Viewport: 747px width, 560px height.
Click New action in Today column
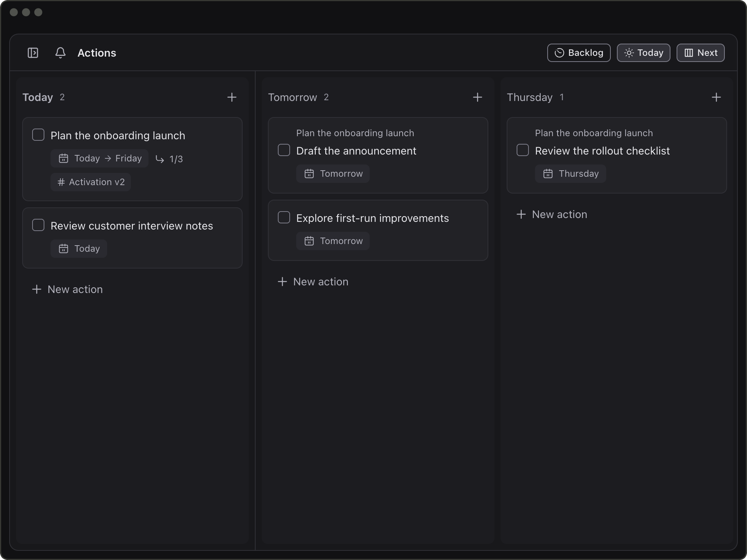tap(67, 289)
